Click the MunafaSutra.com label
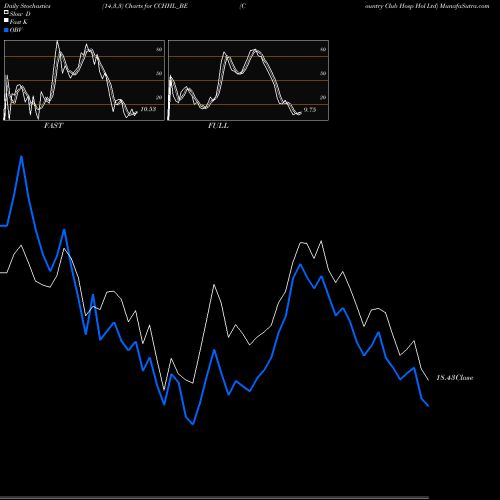Viewport: 500px width, 500px height. tap(464, 6)
